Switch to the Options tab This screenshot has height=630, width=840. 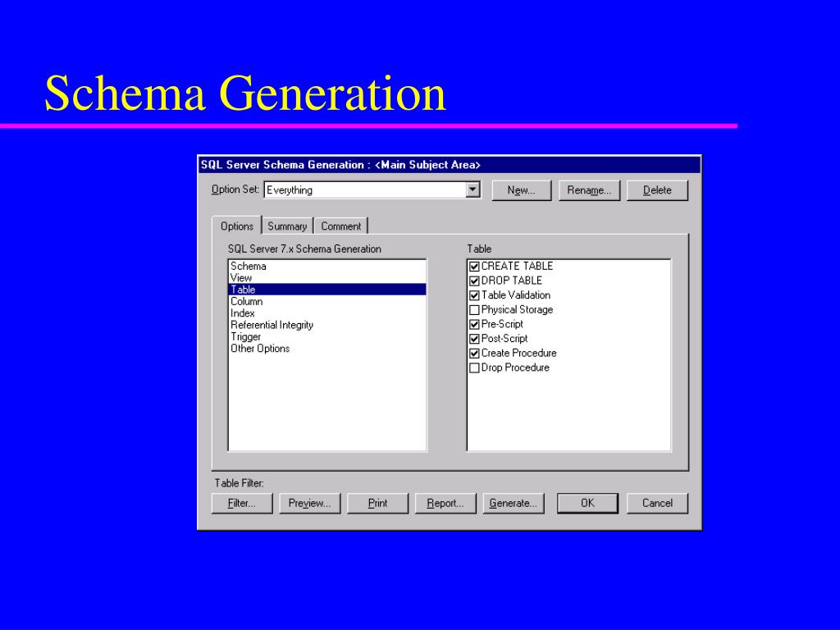coord(237,226)
